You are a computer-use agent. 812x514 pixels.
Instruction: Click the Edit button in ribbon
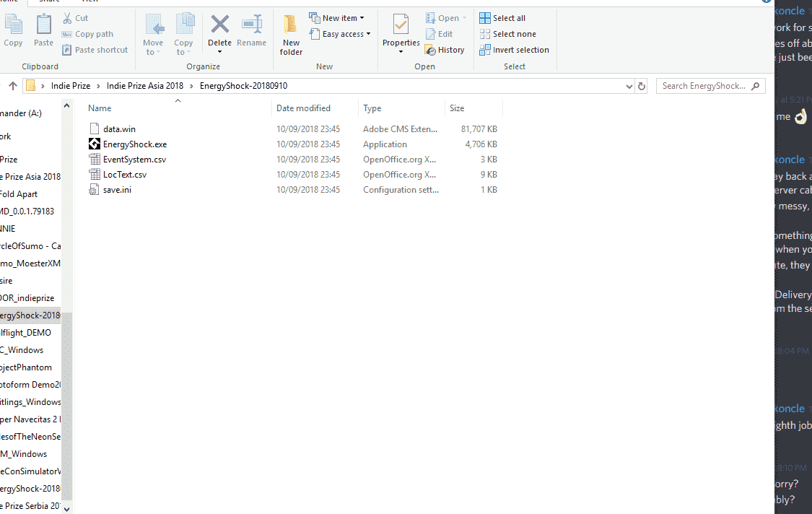[439, 34]
